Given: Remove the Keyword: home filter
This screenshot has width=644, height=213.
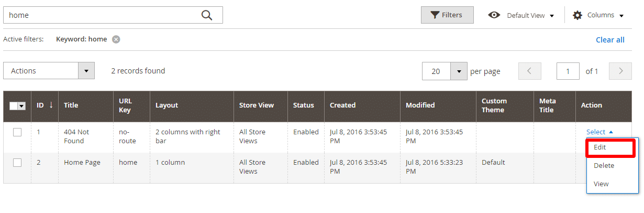Looking at the screenshot, I should [116, 39].
